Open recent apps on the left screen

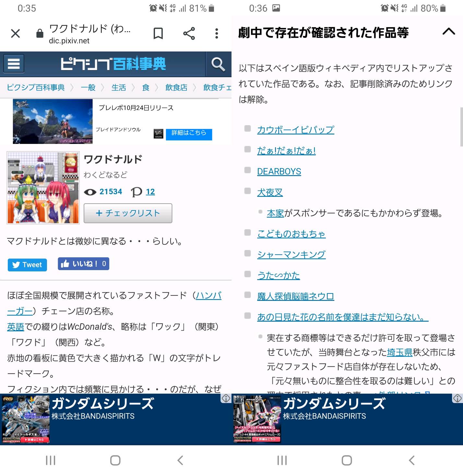51,460
